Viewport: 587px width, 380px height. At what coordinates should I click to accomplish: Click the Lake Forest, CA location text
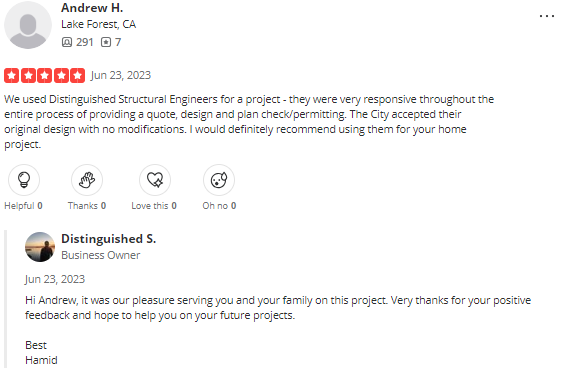(98, 24)
